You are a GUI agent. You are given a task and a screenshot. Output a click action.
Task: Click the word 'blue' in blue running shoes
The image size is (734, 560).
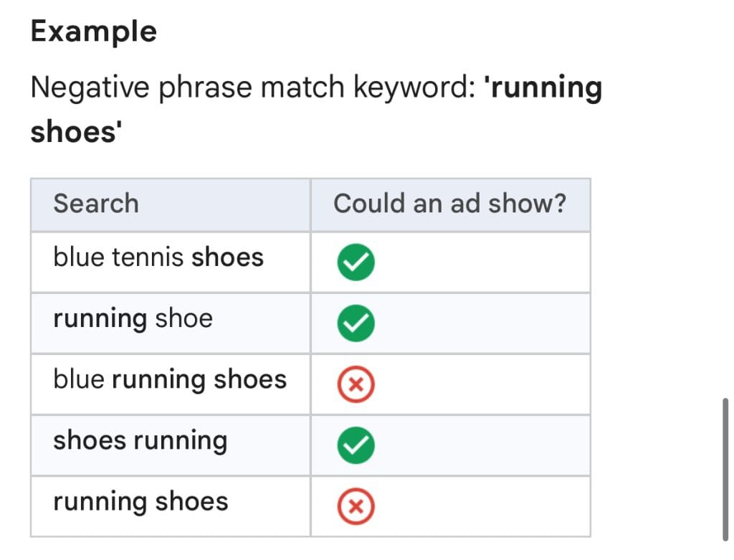tap(78, 379)
